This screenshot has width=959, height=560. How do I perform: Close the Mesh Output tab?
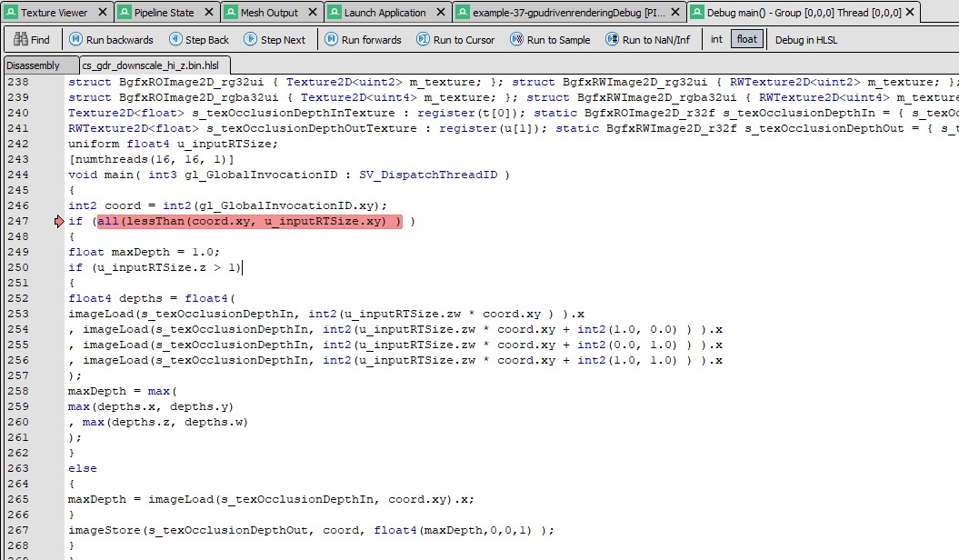(x=310, y=13)
